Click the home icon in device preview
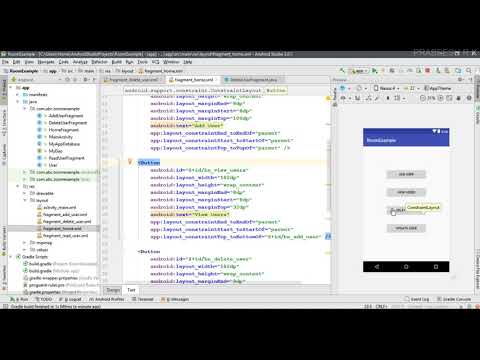The width and height of the screenshot is (480, 360). 406,267
